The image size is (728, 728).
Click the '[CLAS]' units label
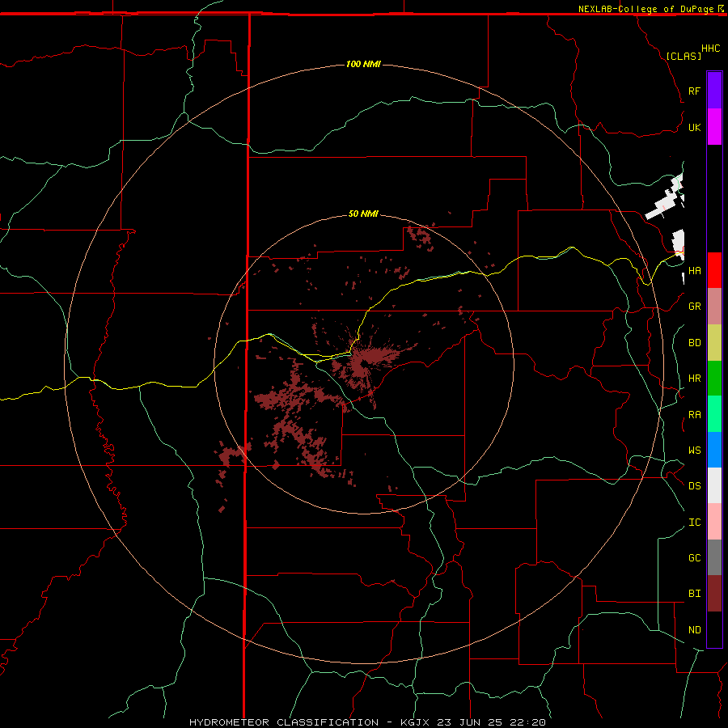tap(684, 56)
